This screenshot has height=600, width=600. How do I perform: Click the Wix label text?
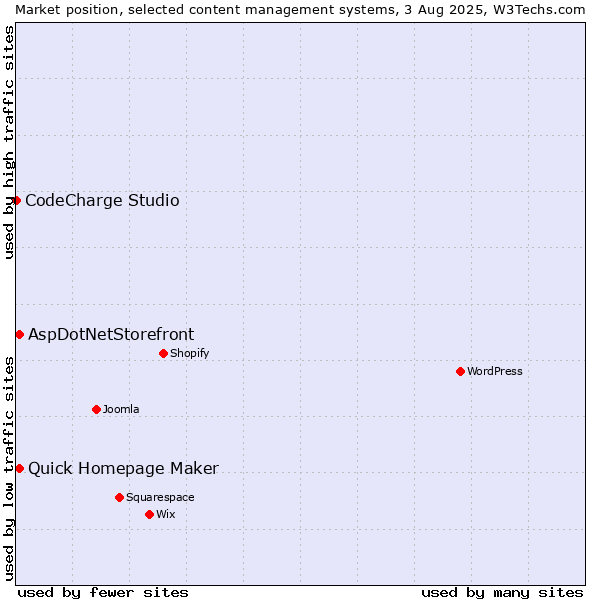[166, 514]
